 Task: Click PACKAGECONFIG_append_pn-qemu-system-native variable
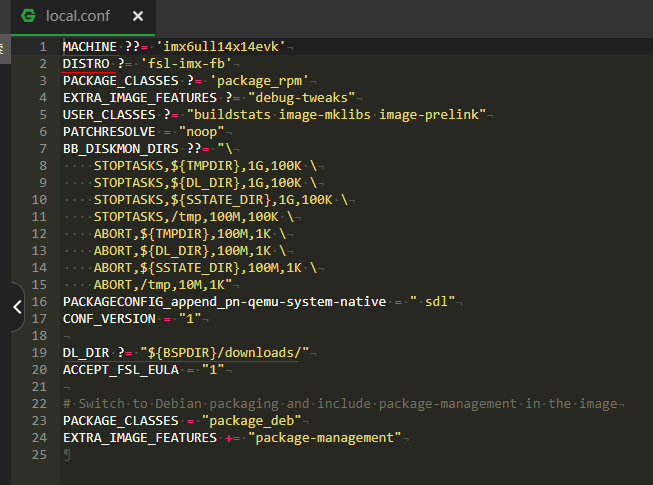[x=224, y=302]
